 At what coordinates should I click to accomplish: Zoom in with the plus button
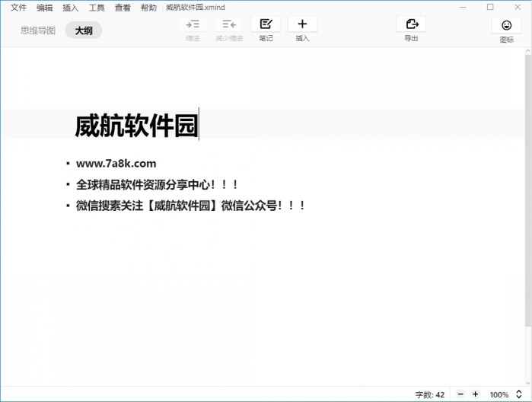point(476,394)
